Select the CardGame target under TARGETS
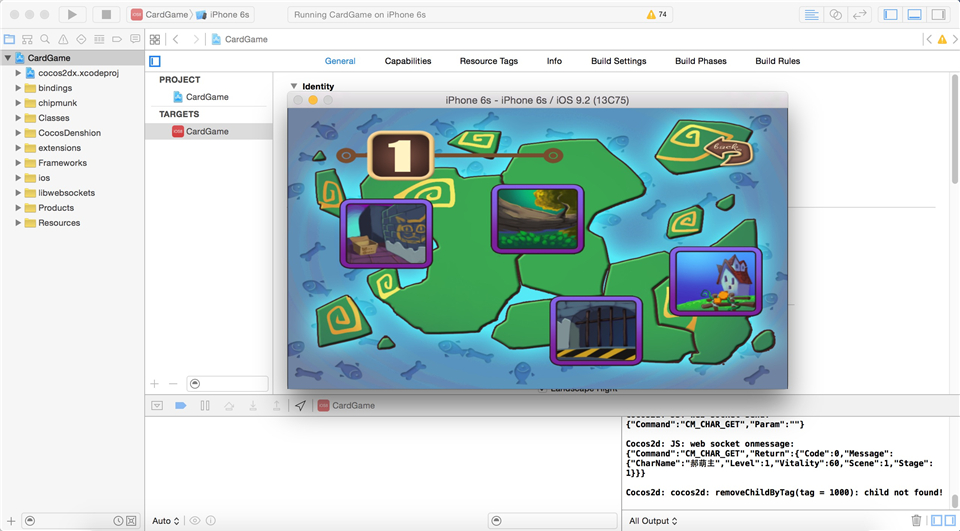 [208, 131]
